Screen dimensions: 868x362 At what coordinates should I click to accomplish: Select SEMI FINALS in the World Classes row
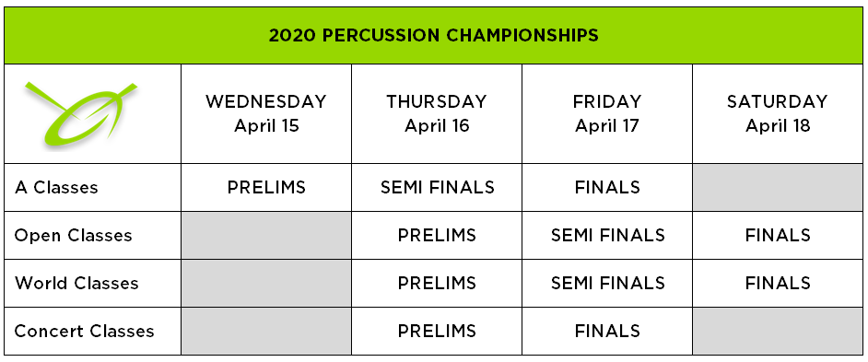tap(608, 283)
